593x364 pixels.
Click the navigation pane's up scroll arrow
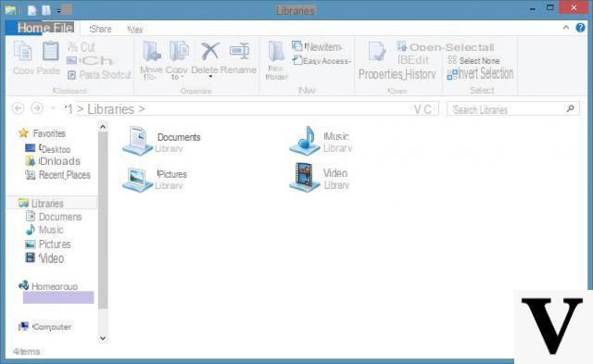click(103, 128)
